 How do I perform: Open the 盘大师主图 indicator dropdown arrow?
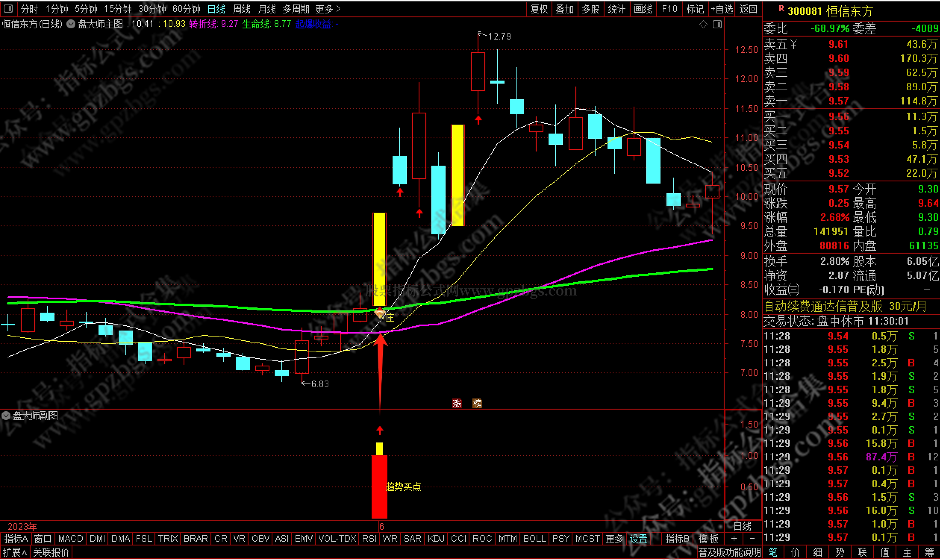click(x=71, y=25)
